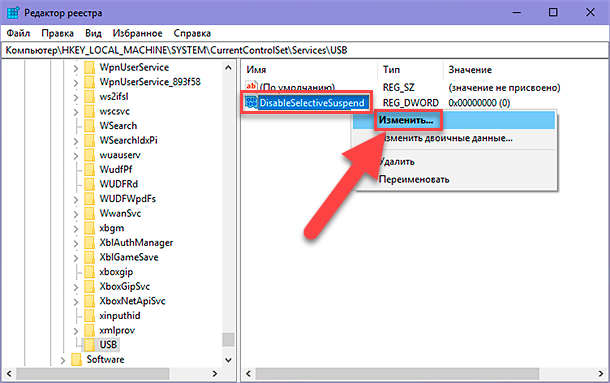Click values pane horizontal scroll-left arrow
Viewport: 610px width, 383px height.
(249, 374)
